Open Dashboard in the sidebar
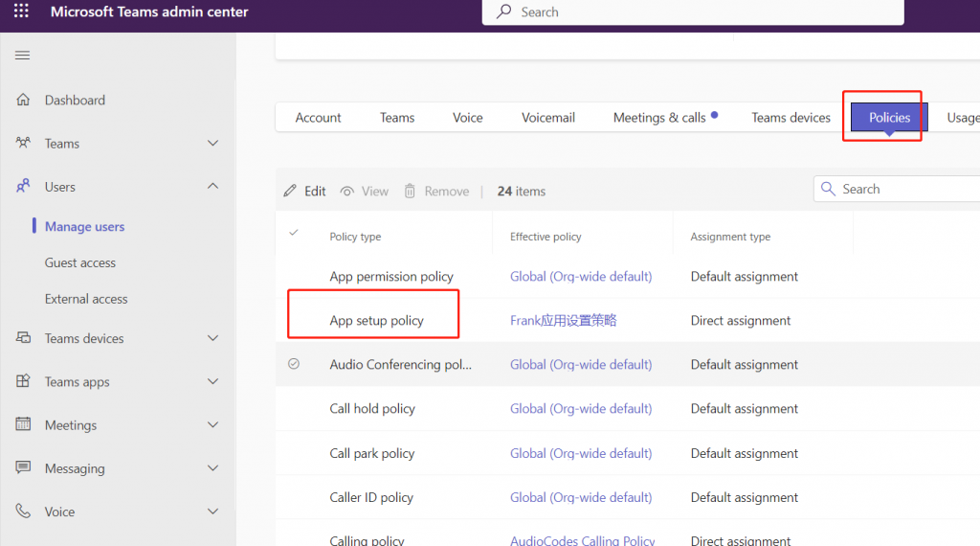 pos(75,100)
